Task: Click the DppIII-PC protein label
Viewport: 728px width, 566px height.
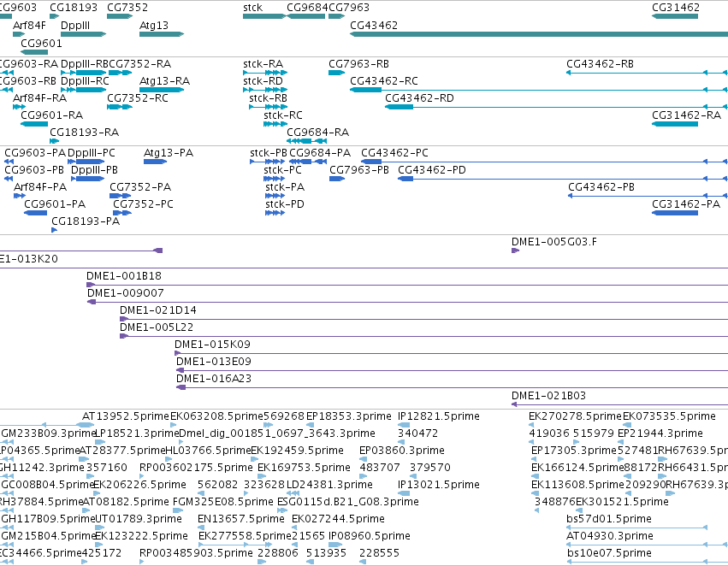Action: 91,153
